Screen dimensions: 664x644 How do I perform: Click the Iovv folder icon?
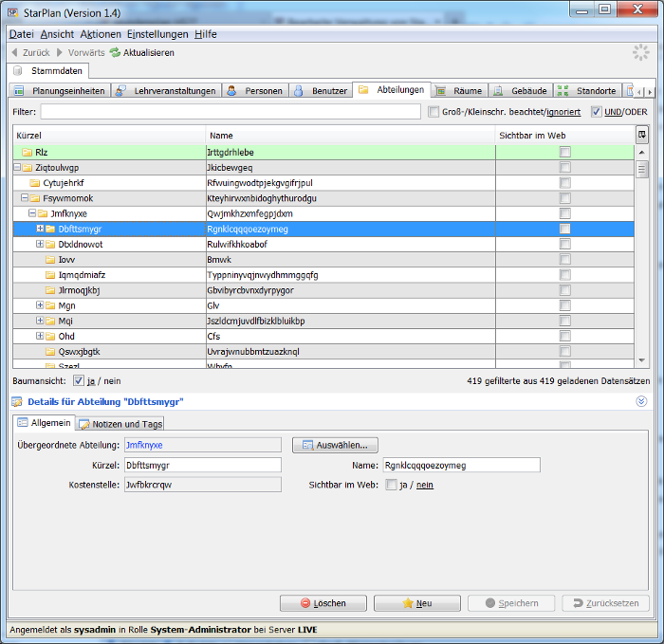coord(50,260)
